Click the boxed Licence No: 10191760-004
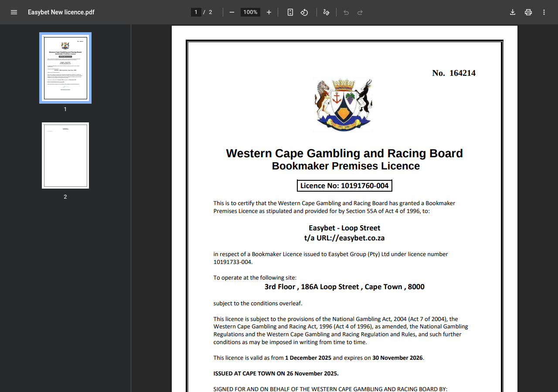 click(344, 186)
